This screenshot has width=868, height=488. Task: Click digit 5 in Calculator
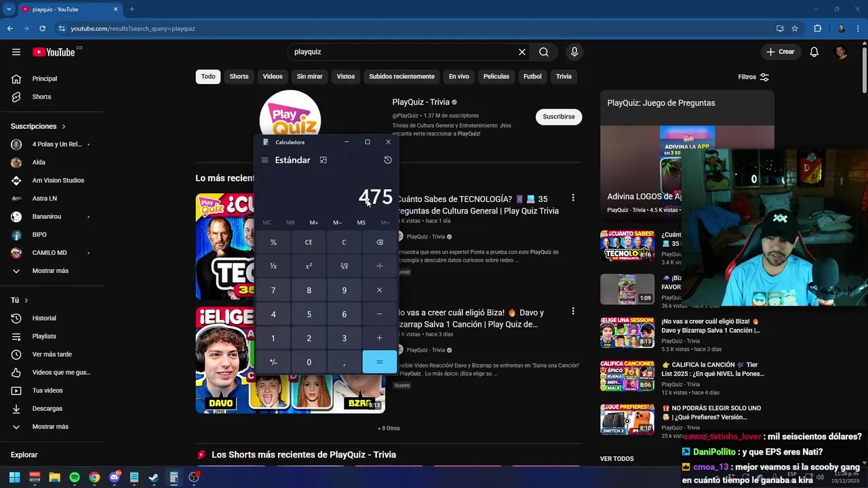click(x=309, y=314)
